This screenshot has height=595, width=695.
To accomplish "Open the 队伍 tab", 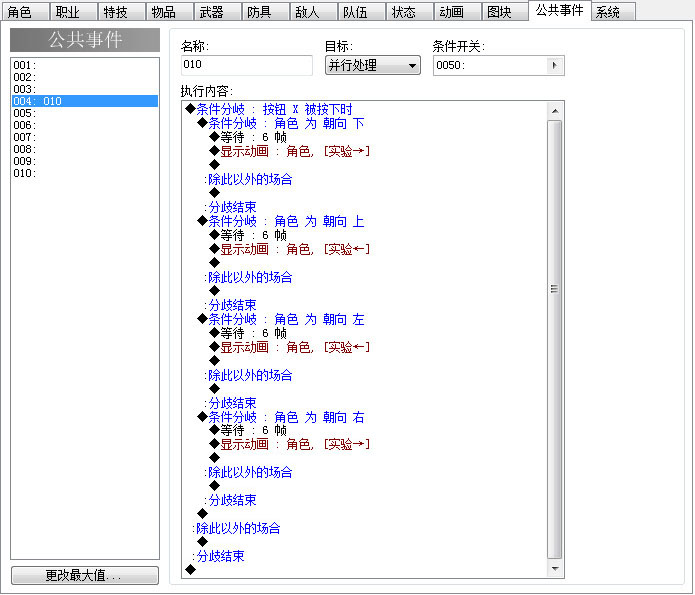I will 361,12.
